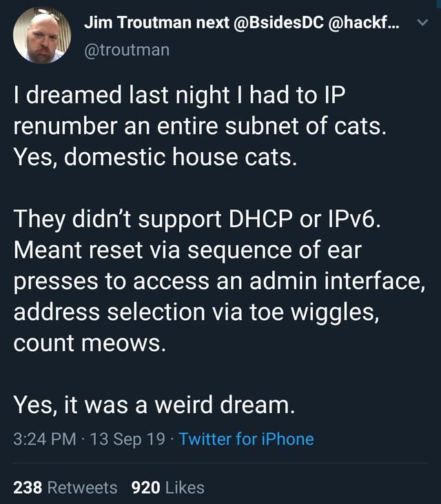Click the @BsidesDC mention in the name

[278, 23]
